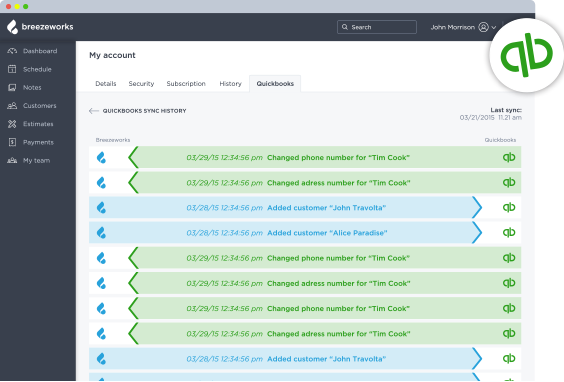Click the QuickBooks icon in Alice Paradise row
The width and height of the screenshot is (564, 382).
tap(509, 233)
